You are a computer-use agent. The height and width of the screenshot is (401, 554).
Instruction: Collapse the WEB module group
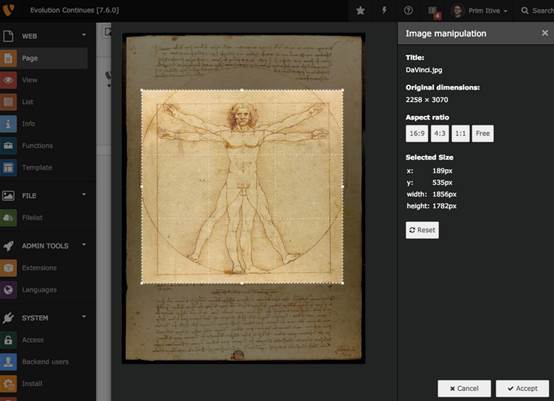pos(84,35)
